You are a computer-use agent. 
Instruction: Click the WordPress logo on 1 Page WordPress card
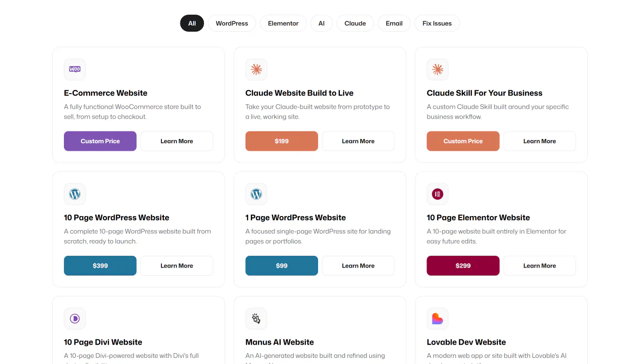coord(256,194)
